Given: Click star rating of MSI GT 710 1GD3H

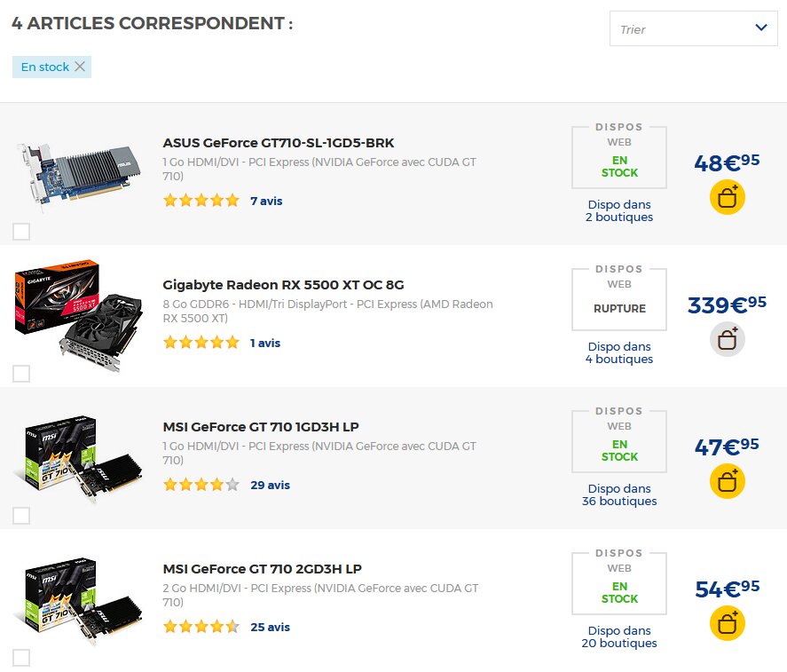Looking at the screenshot, I should 201,485.
